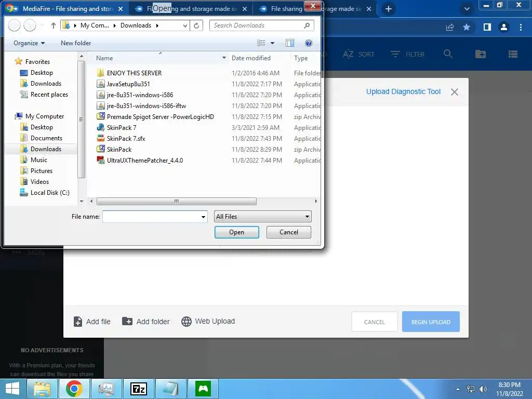Open 7-Zip from taskbar
Viewport: 532px width, 399px height.
click(139, 389)
